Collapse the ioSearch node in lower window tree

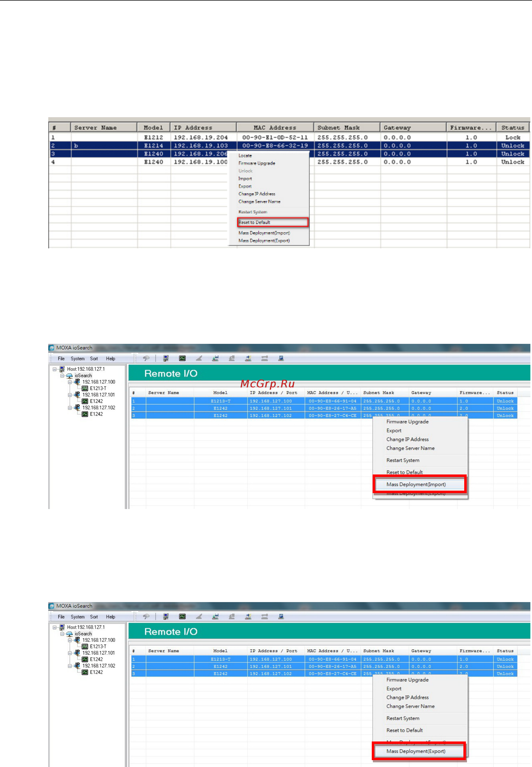62,634
